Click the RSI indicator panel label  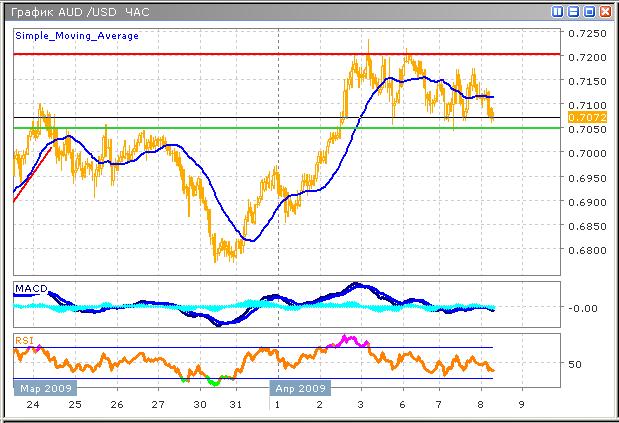24,341
